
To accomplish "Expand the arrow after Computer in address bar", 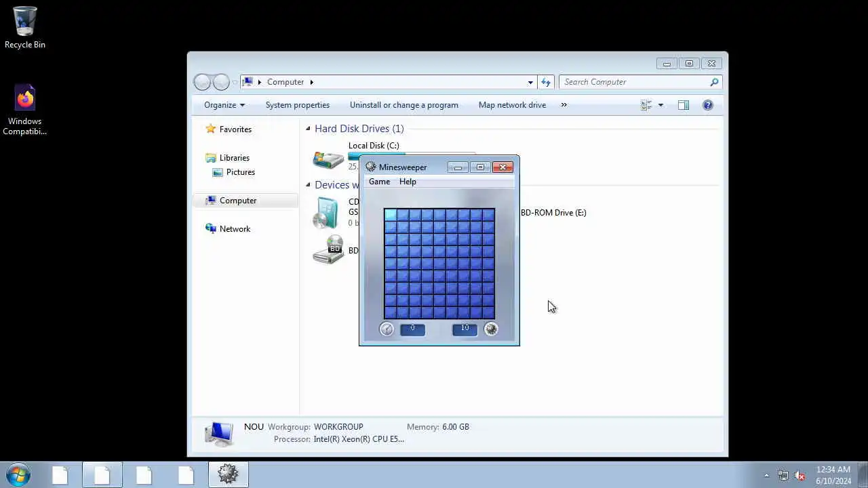I will tap(312, 82).
